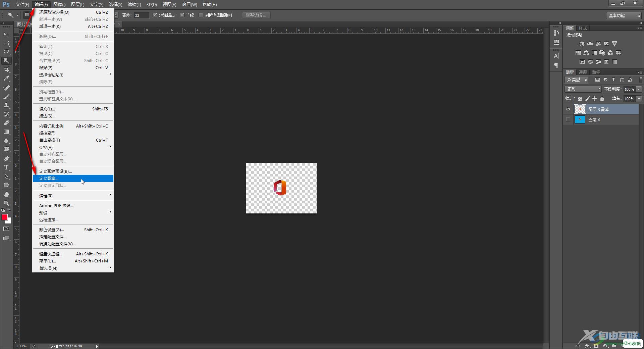
Task: Show the 图层 0 layer
Action: click(568, 120)
